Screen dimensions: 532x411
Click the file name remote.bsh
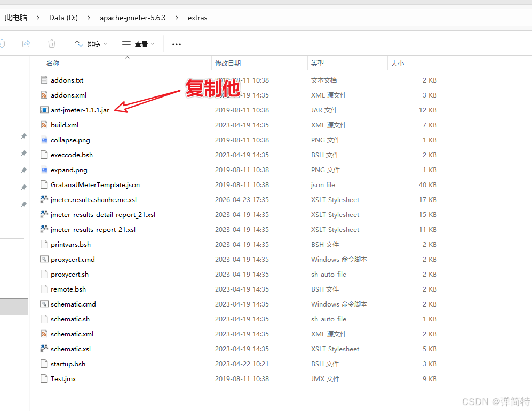[68, 289]
